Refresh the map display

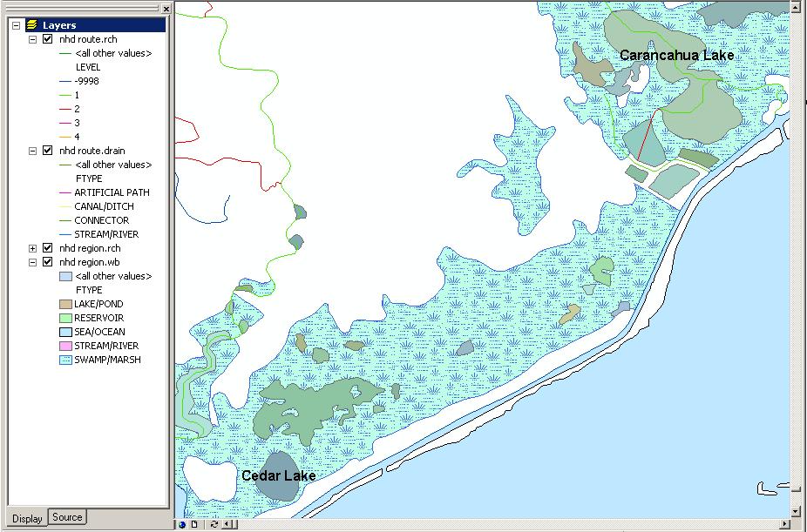tap(213, 525)
